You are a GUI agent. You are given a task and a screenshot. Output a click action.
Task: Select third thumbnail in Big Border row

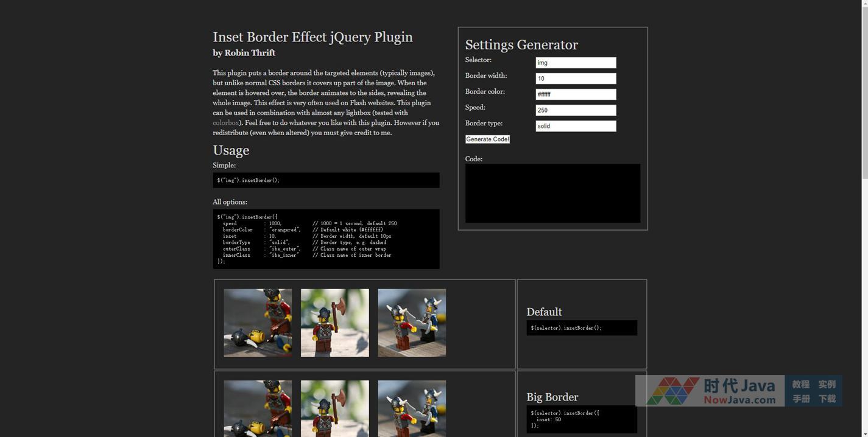(412, 408)
